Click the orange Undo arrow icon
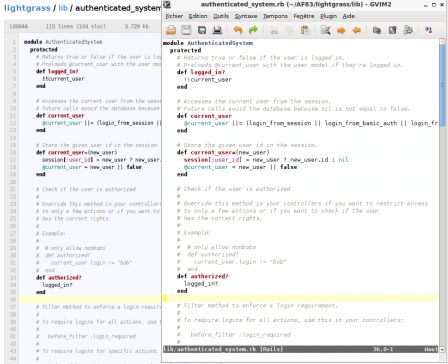Viewport: 448px width, 364px height. (238, 30)
